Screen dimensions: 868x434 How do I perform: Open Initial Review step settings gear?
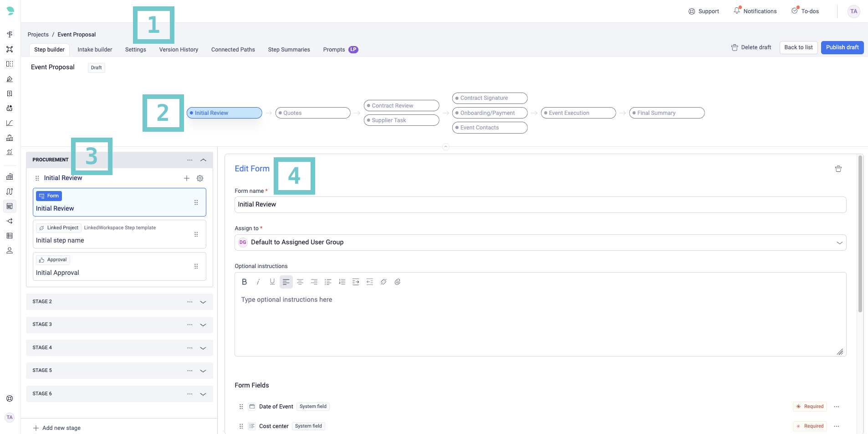[x=200, y=178]
